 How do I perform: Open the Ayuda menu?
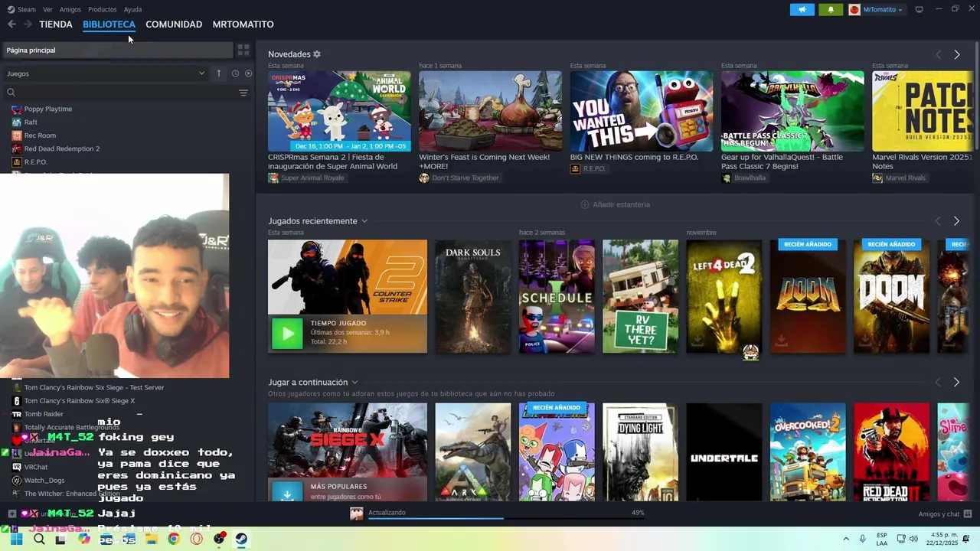tap(132, 9)
